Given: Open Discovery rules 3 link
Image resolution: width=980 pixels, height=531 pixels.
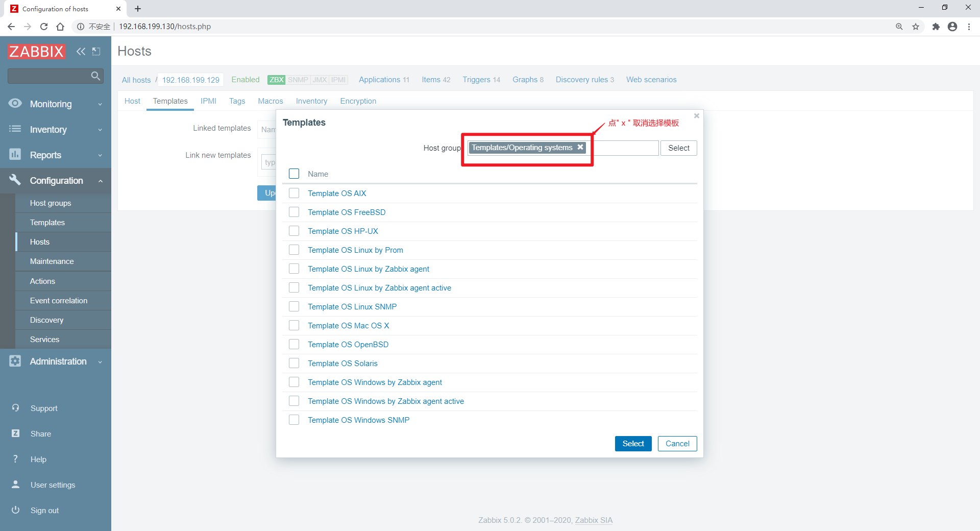Looking at the screenshot, I should tap(585, 80).
